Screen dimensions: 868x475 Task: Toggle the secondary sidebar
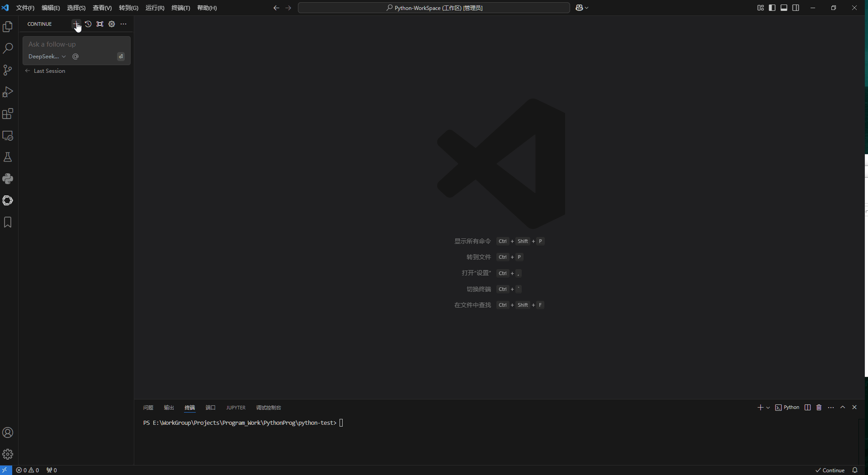click(795, 8)
